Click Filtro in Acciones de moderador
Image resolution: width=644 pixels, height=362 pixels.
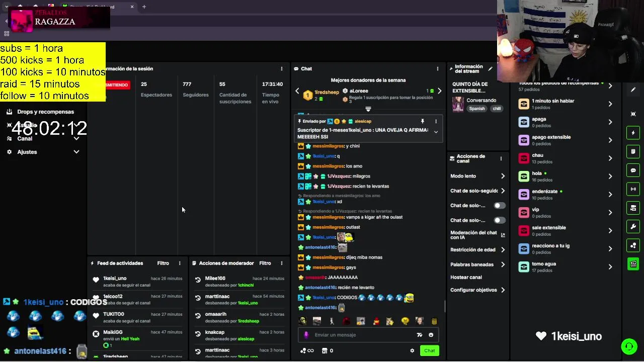(265, 263)
